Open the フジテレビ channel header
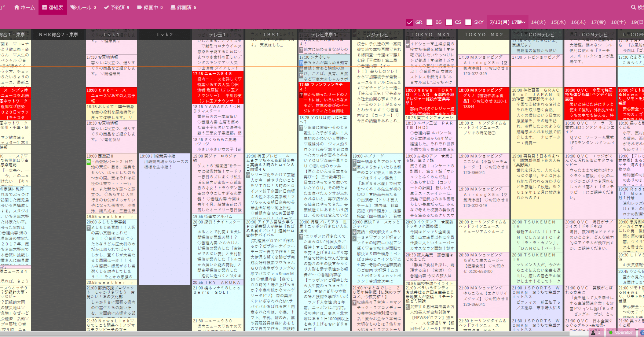Viewport: 644px width, 337px height. pos(377,34)
